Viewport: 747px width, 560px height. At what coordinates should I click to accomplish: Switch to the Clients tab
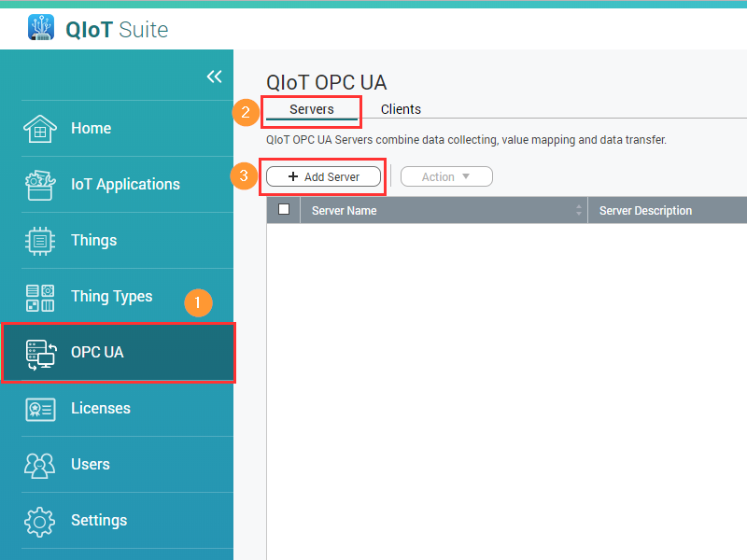pyautogui.click(x=401, y=109)
